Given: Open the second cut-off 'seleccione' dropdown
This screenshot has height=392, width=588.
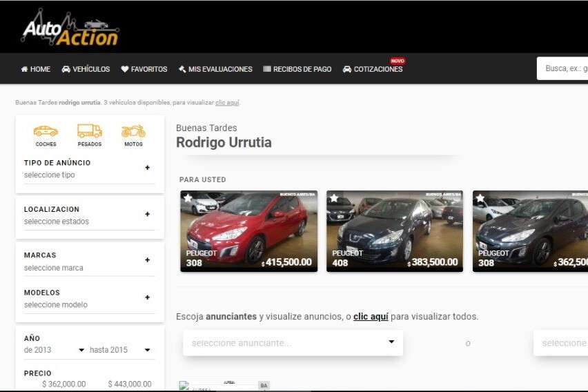Looking at the screenshot, I should (x=560, y=343).
